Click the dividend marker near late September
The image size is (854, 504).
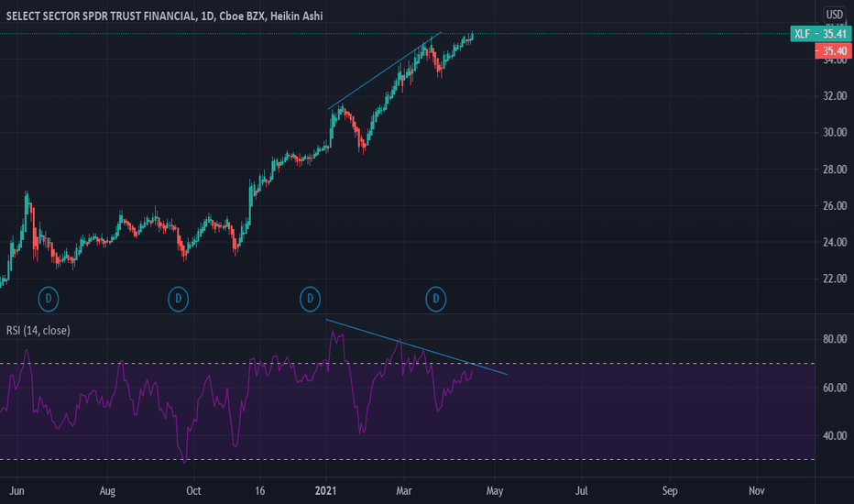click(178, 299)
